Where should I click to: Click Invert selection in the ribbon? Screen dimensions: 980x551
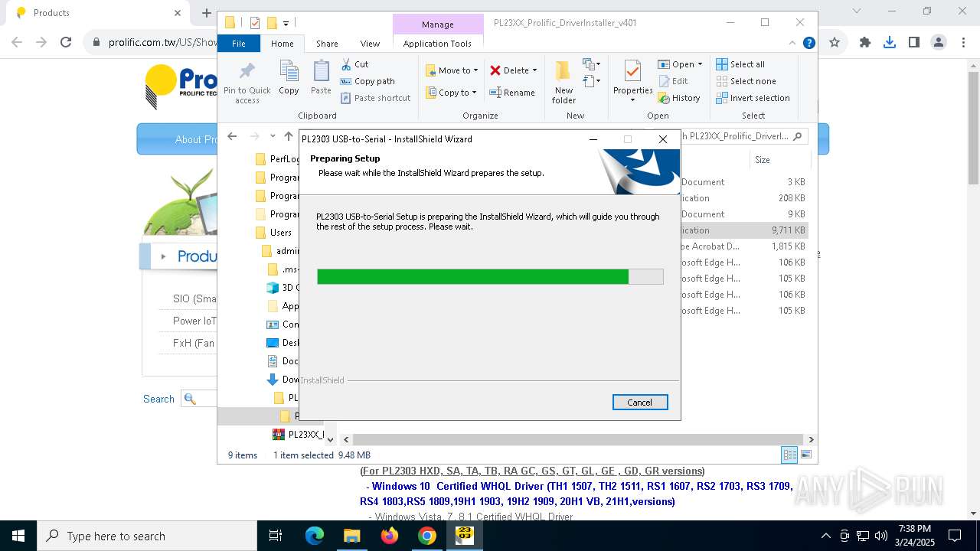753,98
